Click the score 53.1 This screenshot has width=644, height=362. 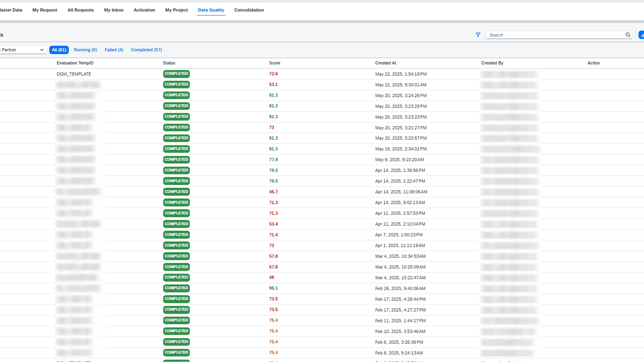click(x=273, y=84)
